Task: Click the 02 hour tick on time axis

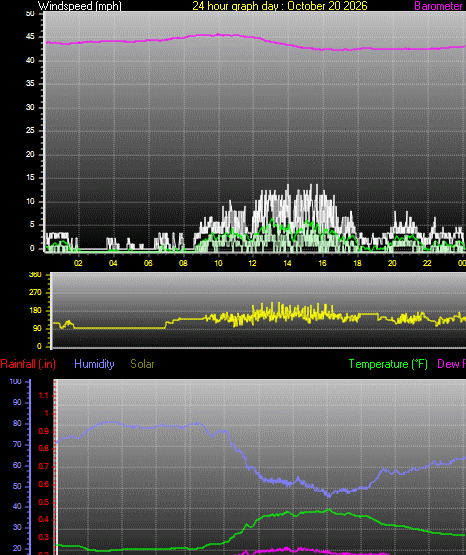Action: click(x=78, y=263)
